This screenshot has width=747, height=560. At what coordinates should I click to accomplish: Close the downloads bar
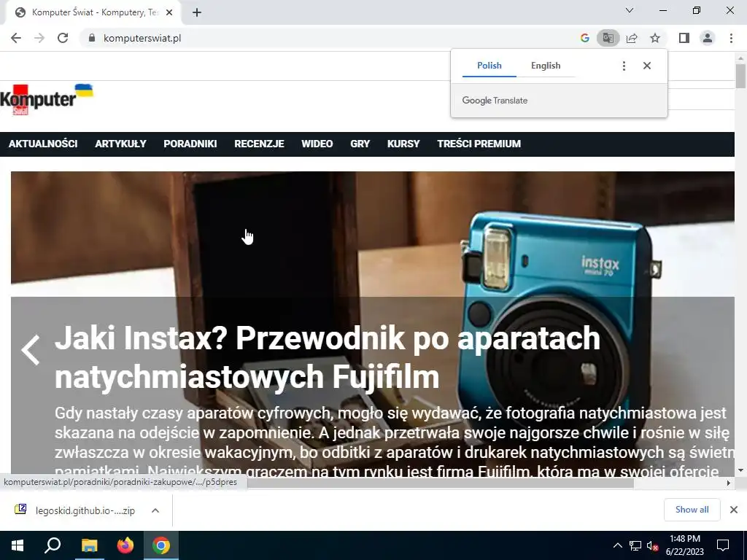(734, 510)
